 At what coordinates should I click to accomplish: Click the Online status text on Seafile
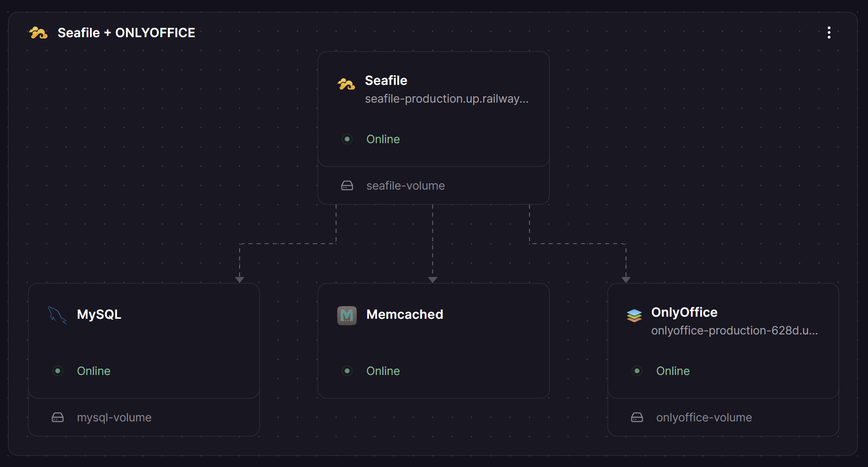383,139
